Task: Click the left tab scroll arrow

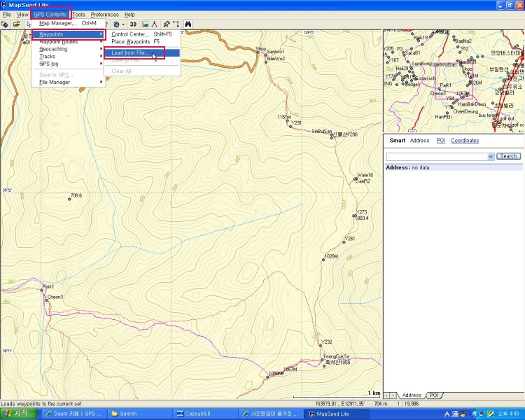Action: point(386,395)
